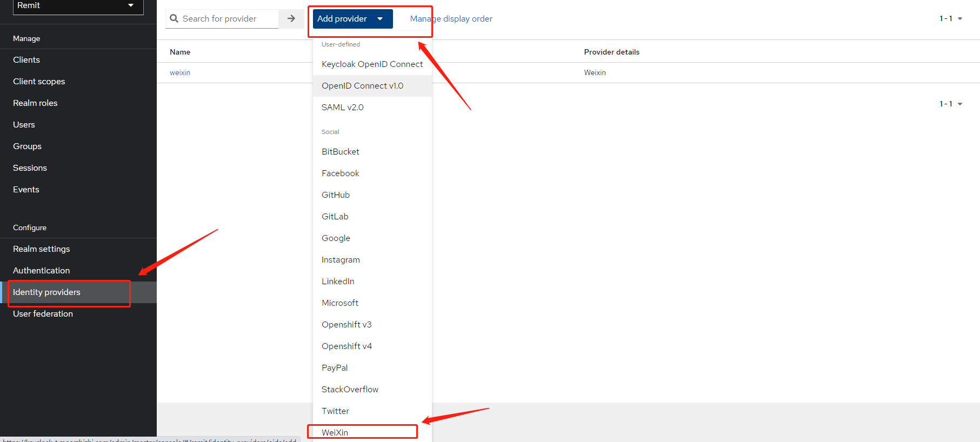This screenshot has height=442, width=980.
Task: Click the search arrow submit button
Action: click(x=291, y=18)
